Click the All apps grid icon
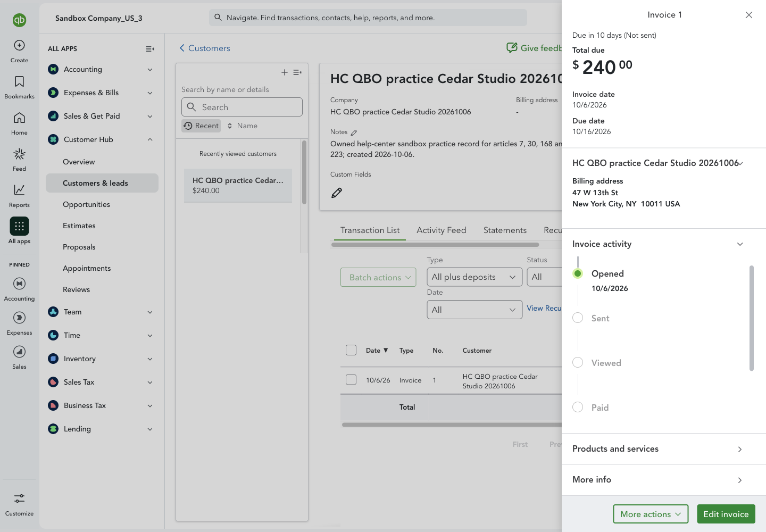The image size is (766, 532). (x=19, y=226)
